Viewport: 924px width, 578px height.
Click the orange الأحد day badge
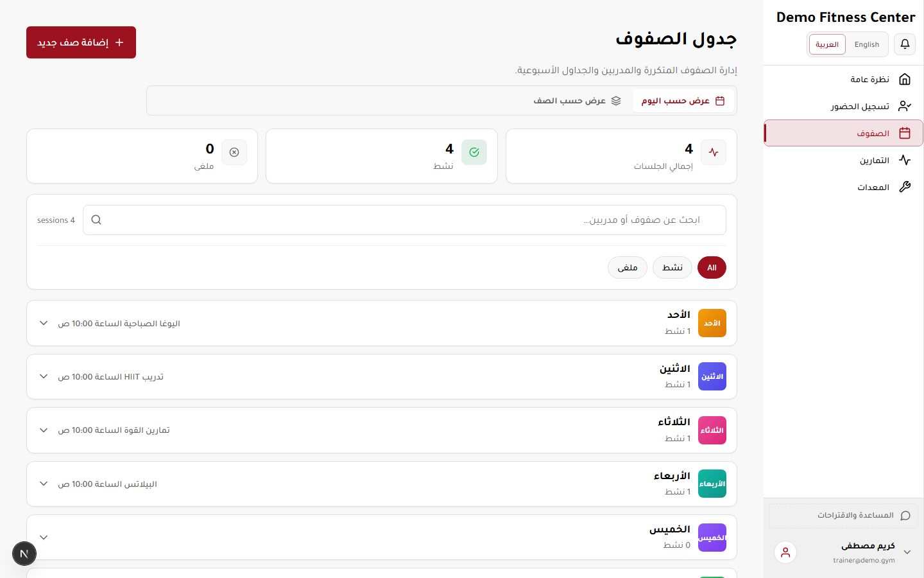712,323
